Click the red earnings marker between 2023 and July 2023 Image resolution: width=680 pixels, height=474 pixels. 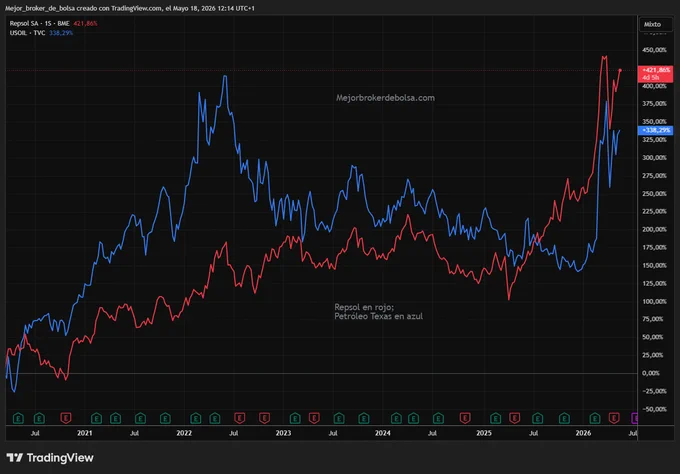tap(314, 418)
